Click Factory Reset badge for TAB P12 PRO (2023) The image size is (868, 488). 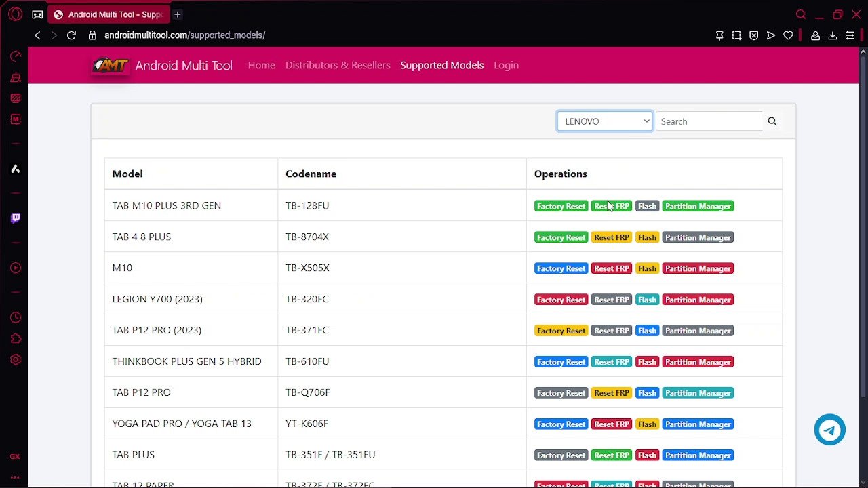click(x=561, y=331)
